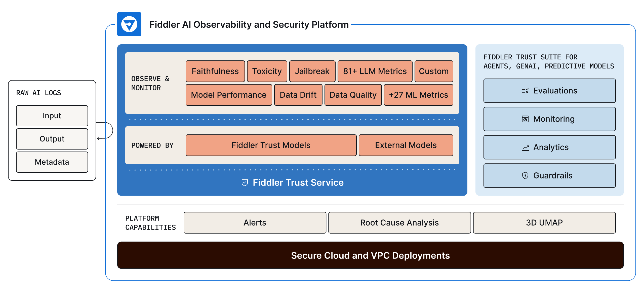Open the External Models section
Screen dimensions: 644x293
406,145
